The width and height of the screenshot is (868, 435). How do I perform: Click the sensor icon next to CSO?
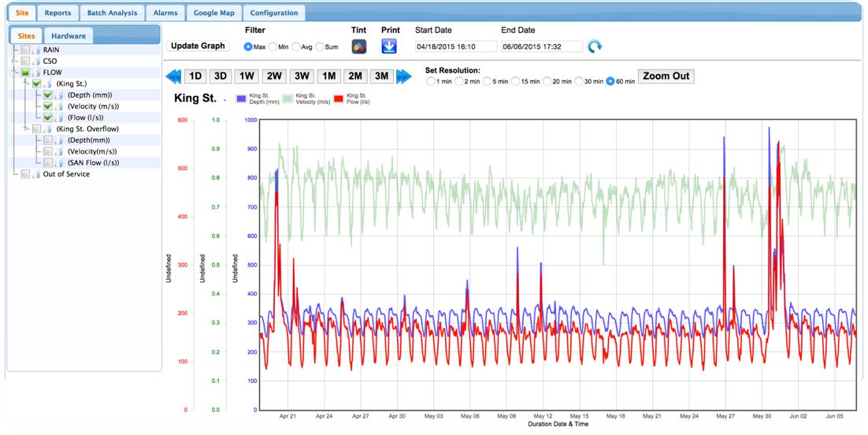coord(36,61)
